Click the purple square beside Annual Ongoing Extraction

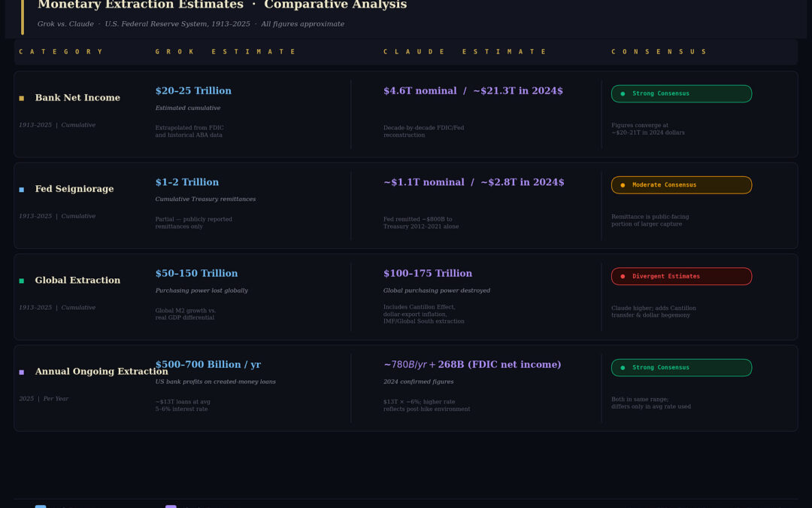(22, 372)
